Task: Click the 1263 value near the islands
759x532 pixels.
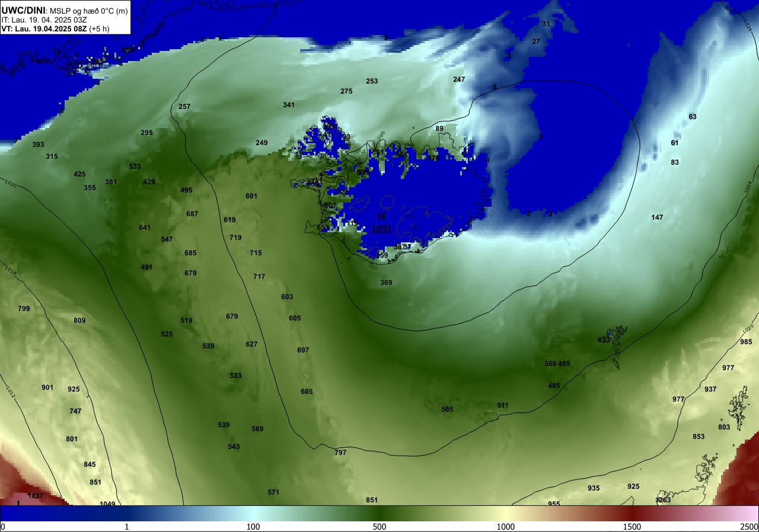Action: 663,500
